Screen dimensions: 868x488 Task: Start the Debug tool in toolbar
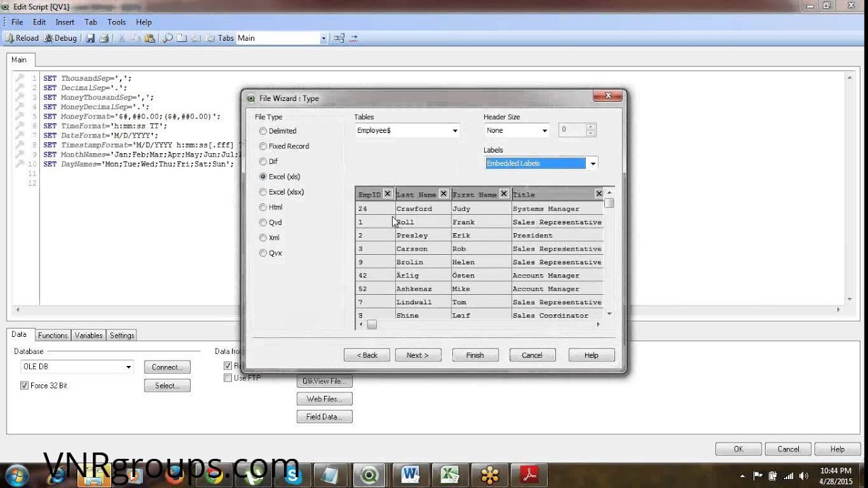tap(60, 38)
